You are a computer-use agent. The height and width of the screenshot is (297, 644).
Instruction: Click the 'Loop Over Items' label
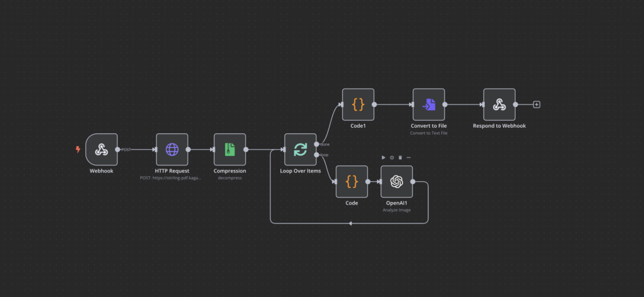[x=301, y=171]
